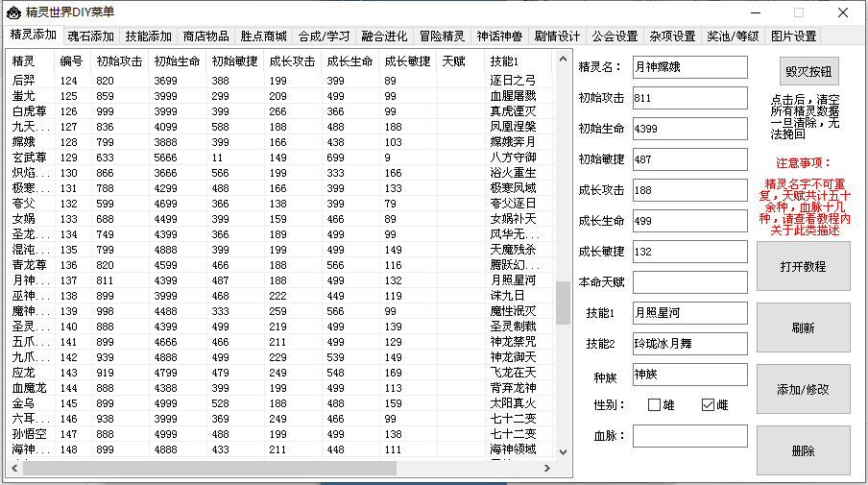Click the 天赋 column header
868x485 pixels.
[x=461, y=61]
